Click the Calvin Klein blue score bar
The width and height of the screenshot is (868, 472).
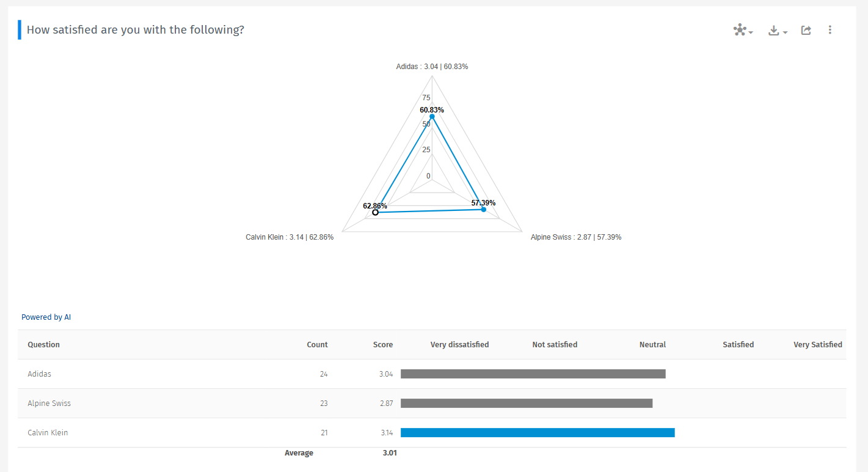pyautogui.click(x=538, y=432)
